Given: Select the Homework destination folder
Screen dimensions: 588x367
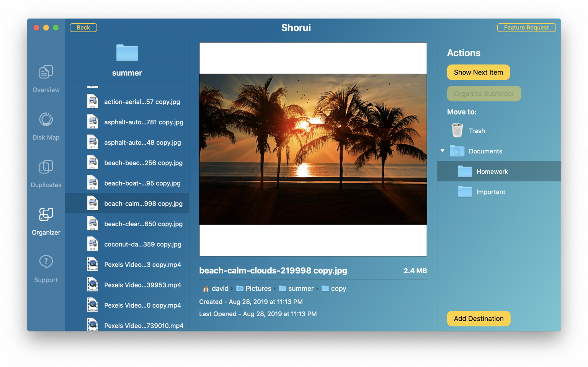Looking at the screenshot, I should [x=492, y=171].
